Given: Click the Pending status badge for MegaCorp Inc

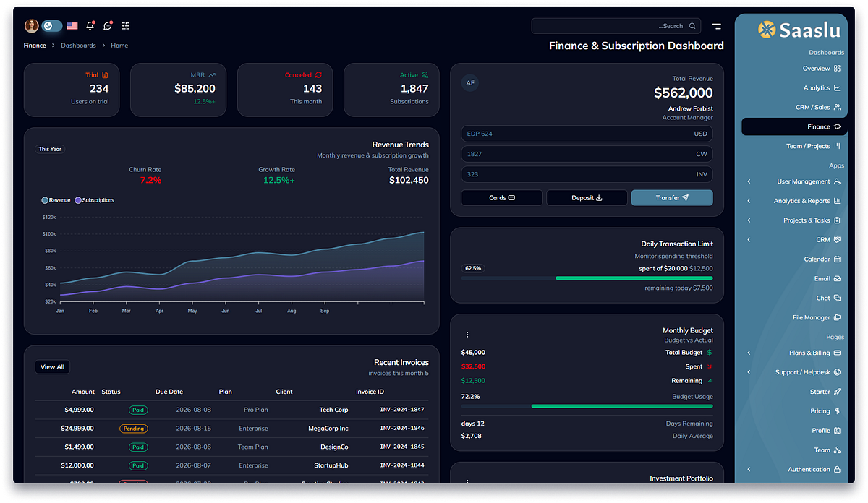Looking at the screenshot, I should [x=134, y=429].
